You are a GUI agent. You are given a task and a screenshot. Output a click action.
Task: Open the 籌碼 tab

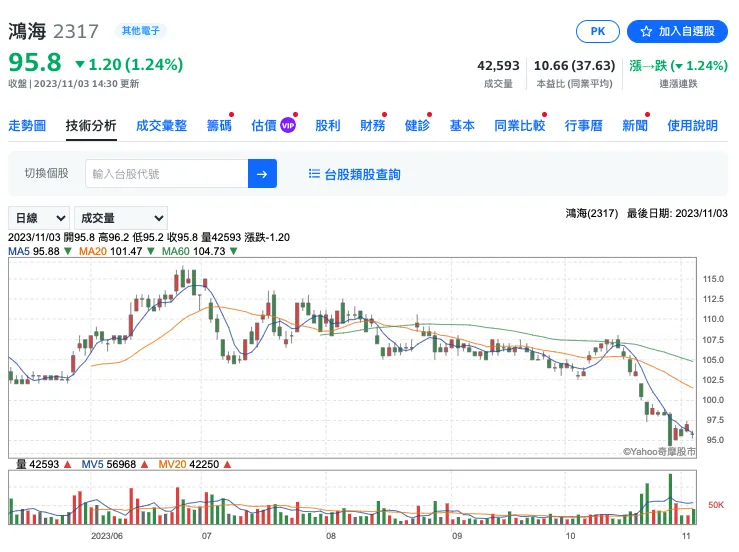[x=219, y=125]
